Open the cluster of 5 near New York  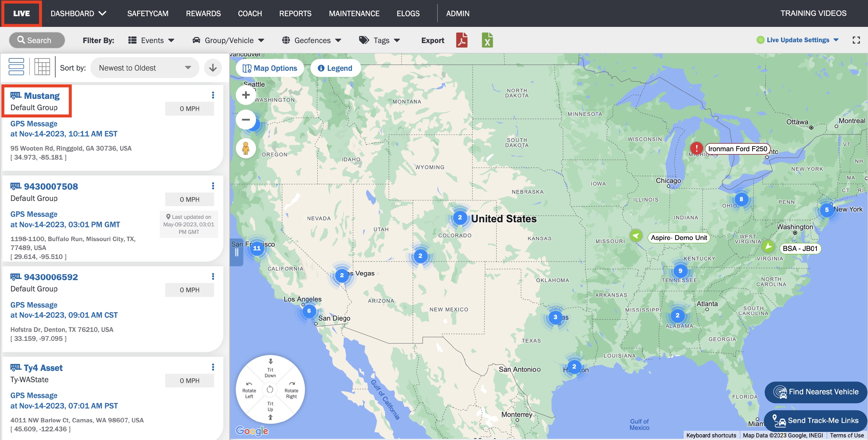pos(827,210)
